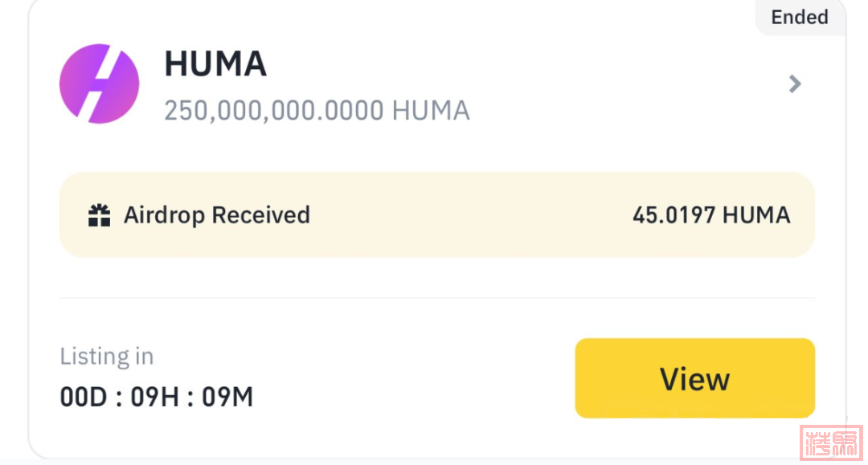
Task: Click the divider line above the countdown
Action: pyautogui.click(x=437, y=298)
